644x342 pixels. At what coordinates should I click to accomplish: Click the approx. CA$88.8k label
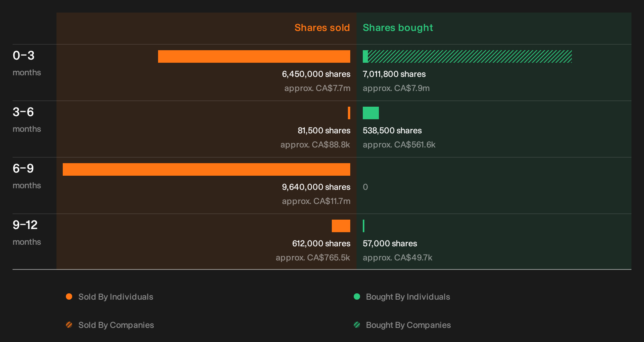point(315,145)
